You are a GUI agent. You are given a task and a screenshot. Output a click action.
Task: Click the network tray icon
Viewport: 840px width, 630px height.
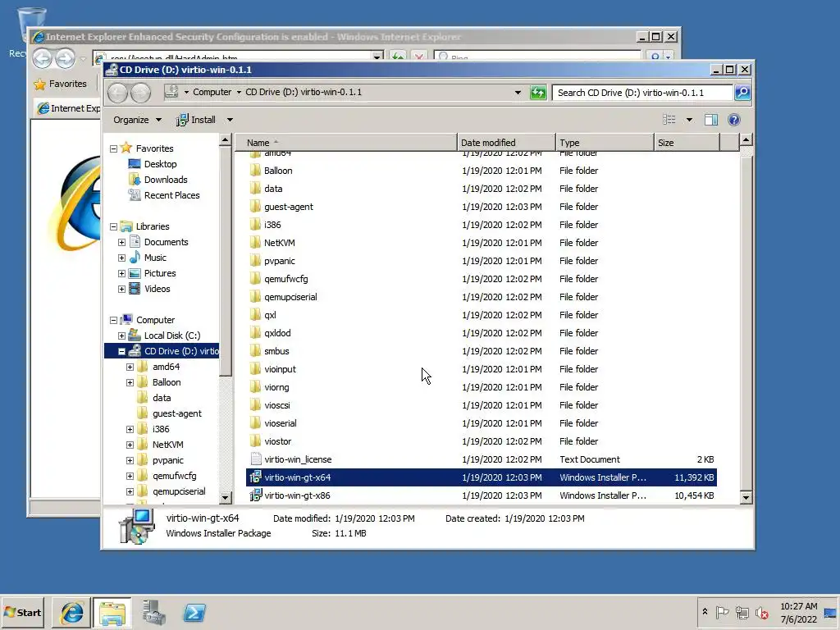tap(742, 612)
